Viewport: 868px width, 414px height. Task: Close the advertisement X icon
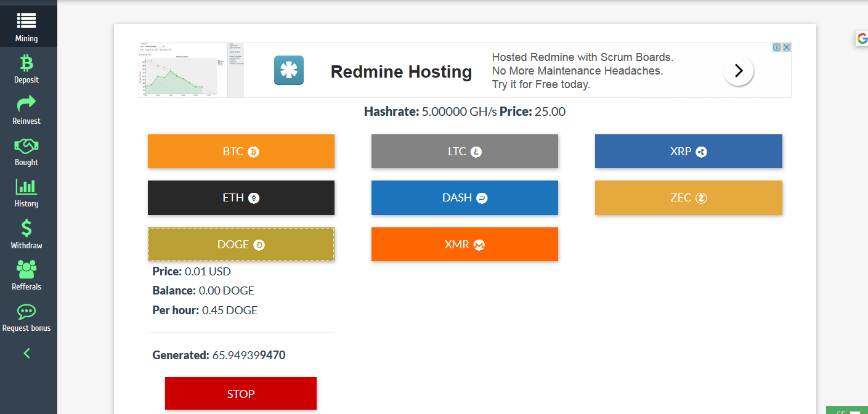pyautogui.click(x=787, y=47)
